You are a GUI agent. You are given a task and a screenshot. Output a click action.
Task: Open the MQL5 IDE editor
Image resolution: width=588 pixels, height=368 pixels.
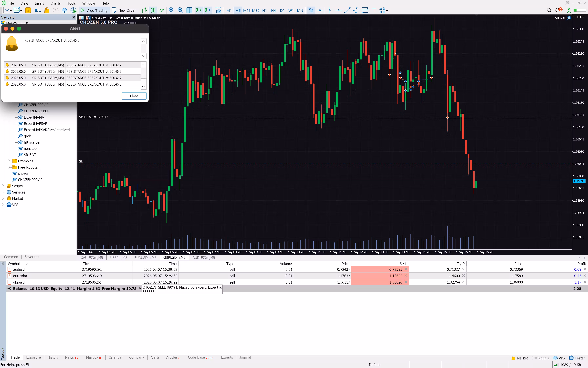pos(38,10)
